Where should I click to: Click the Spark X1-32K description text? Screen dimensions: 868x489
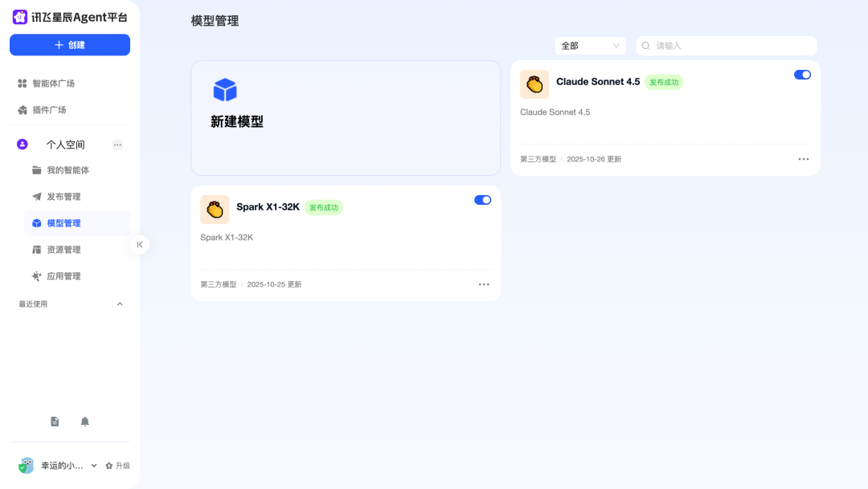pos(227,238)
